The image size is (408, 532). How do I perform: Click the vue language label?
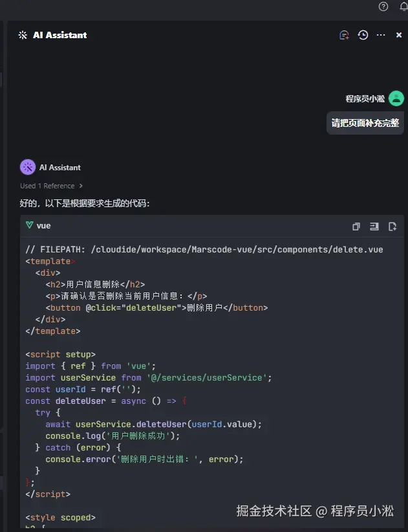point(44,226)
